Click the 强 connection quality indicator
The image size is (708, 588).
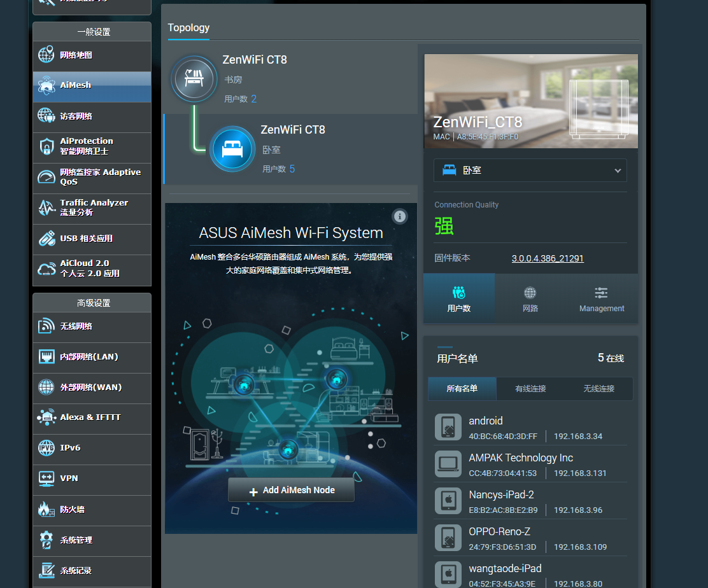(444, 226)
